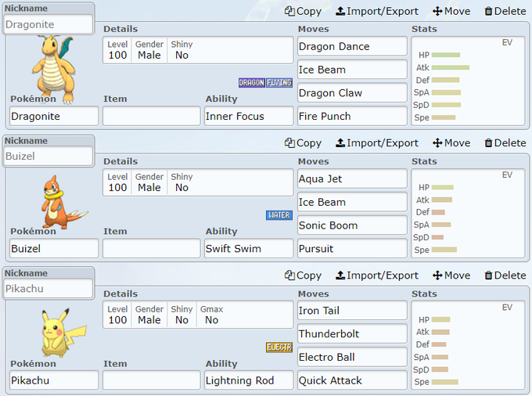Click the Move icon for Buizel
Screen dimensions: 532x396
pos(437,143)
